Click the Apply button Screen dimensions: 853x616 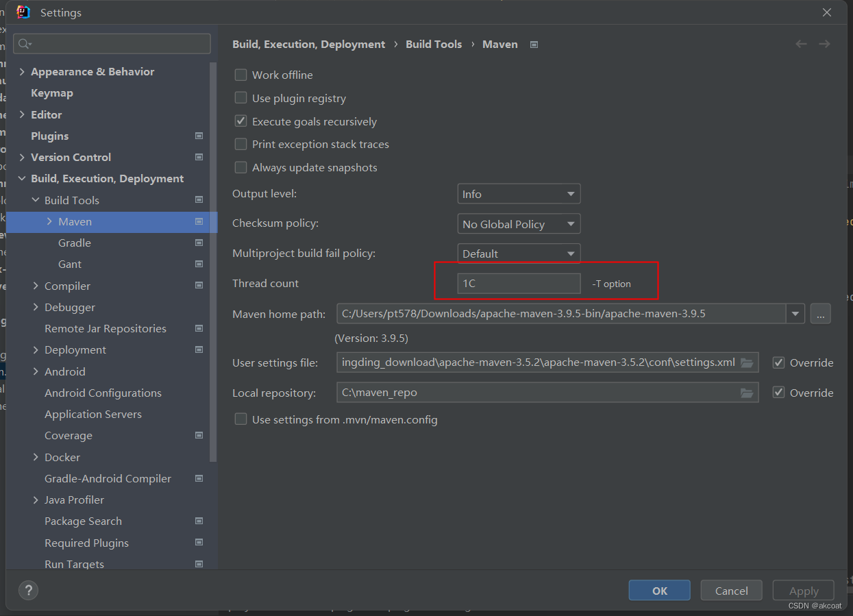coord(803,591)
